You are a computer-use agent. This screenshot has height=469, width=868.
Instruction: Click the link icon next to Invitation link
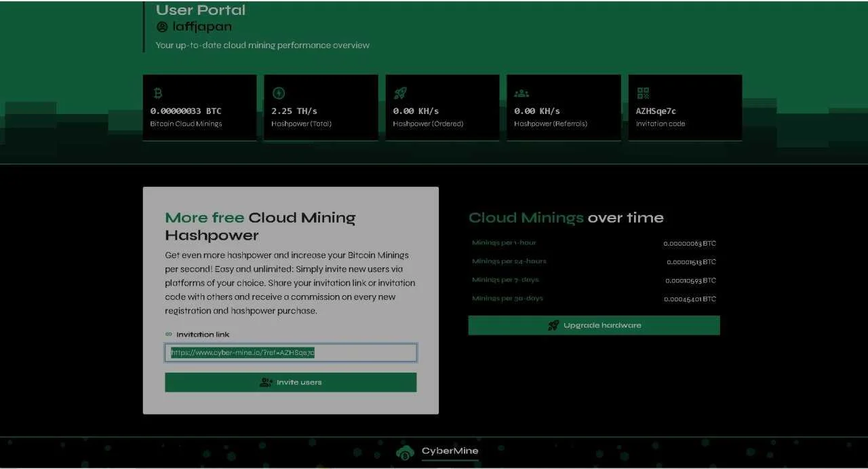[x=169, y=335]
